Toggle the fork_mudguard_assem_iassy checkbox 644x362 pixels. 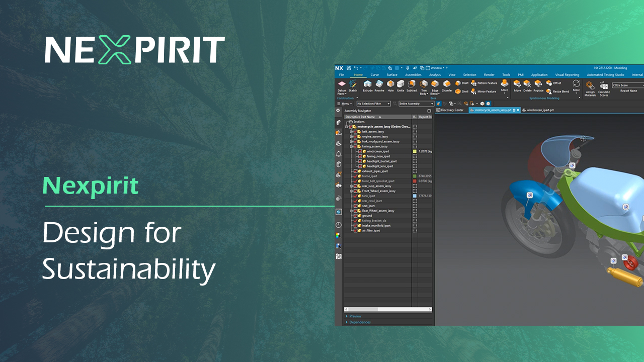(356, 142)
